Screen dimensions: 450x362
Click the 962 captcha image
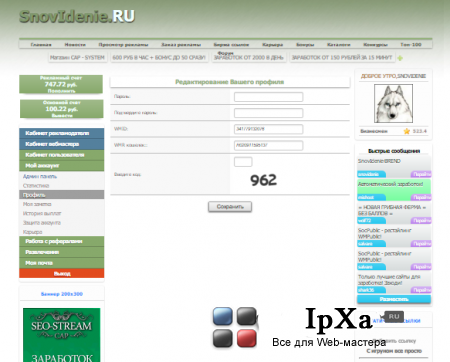coord(263,180)
